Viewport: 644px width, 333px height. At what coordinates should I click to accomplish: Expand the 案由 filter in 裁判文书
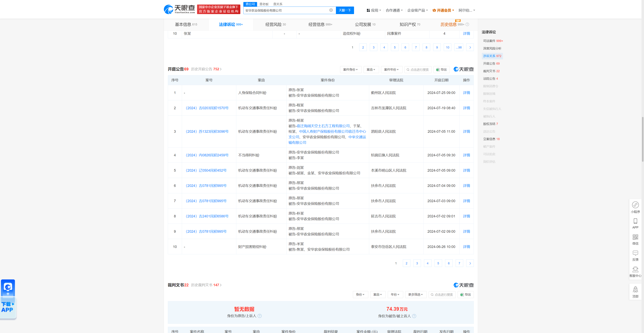[x=378, y=295]
